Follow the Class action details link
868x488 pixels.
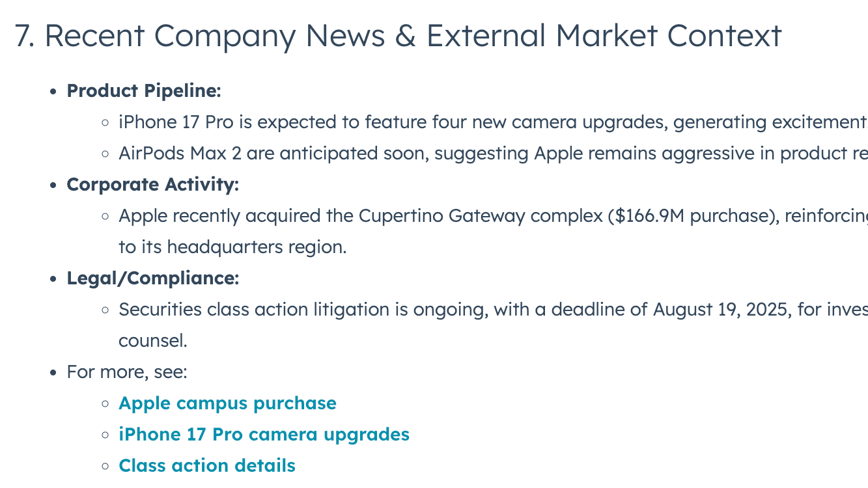tap(207, 466)
